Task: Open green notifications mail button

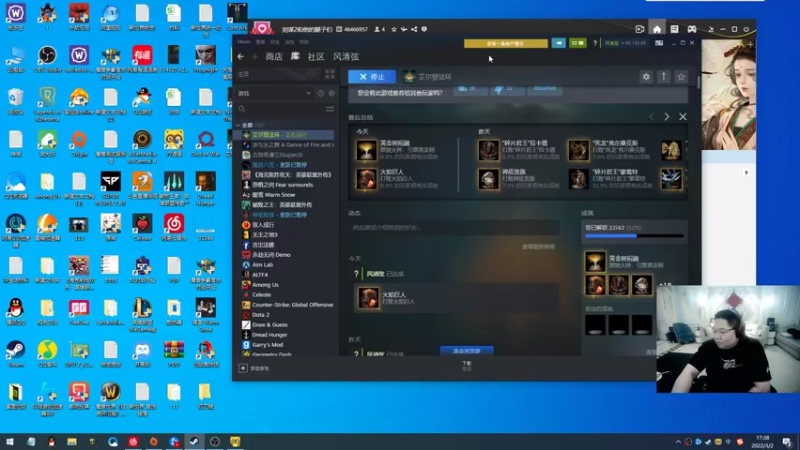Action: coord(578,43)
